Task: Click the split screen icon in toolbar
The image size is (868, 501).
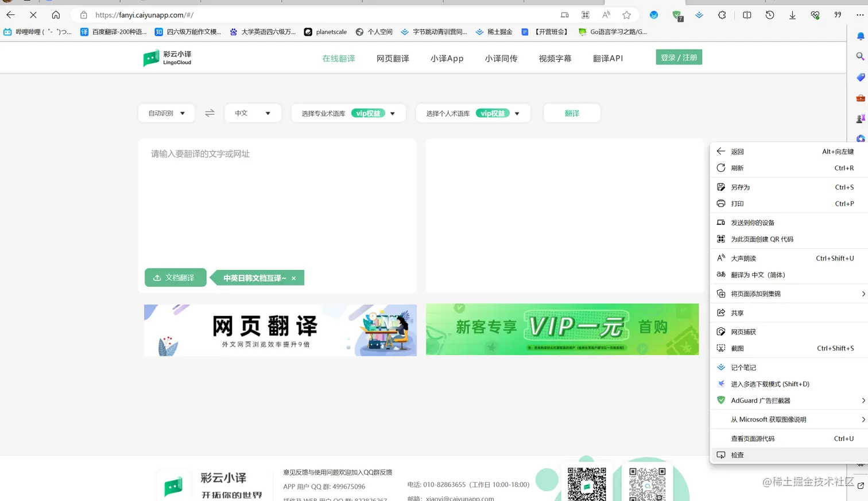Action: [x=747, y=15]
